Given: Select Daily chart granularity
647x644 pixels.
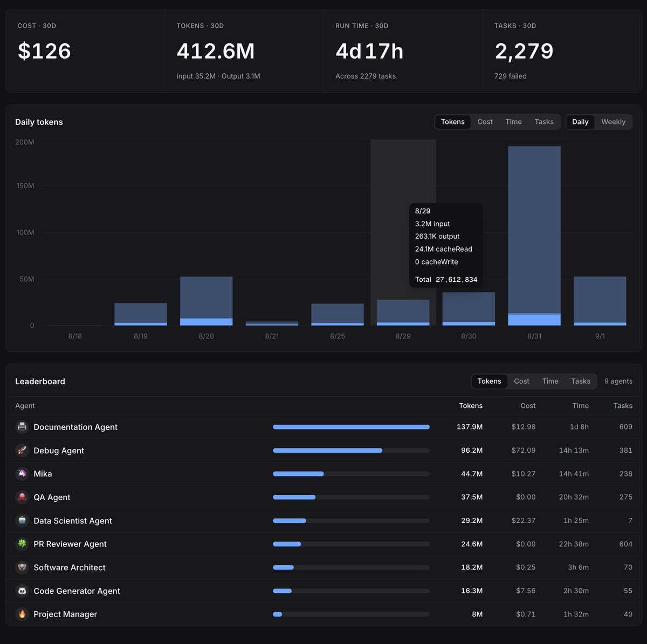Looking at the screenshot, I should pos(580,122).
